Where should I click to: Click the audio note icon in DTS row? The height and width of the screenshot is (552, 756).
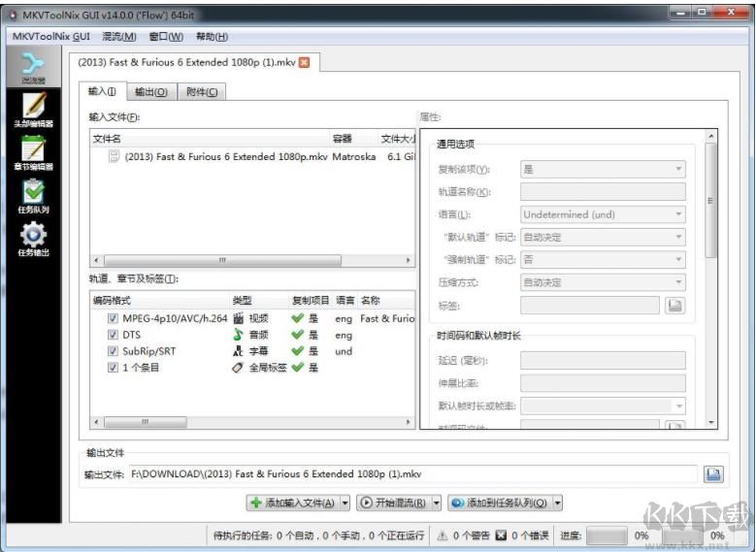pos(238,335)
